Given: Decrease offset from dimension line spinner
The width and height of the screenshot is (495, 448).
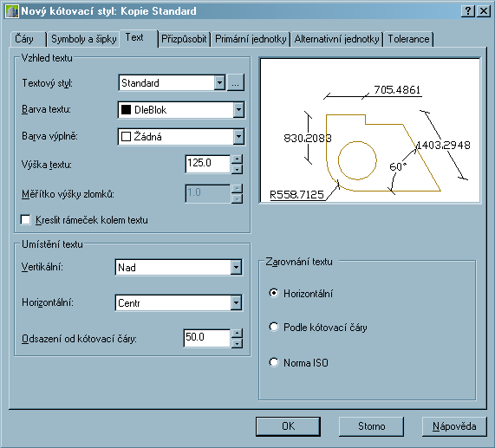Looking at the screenshot, I should (237, 343).
